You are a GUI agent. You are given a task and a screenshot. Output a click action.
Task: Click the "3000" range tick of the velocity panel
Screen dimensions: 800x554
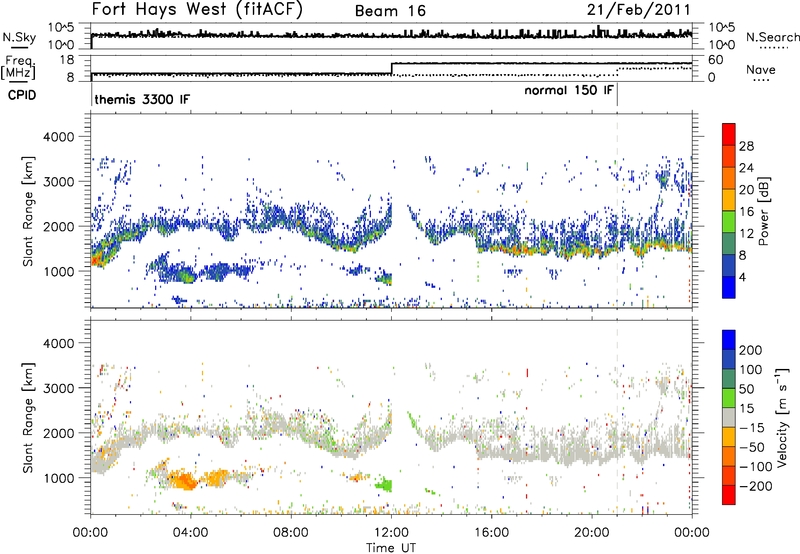[x=59, y=388]
